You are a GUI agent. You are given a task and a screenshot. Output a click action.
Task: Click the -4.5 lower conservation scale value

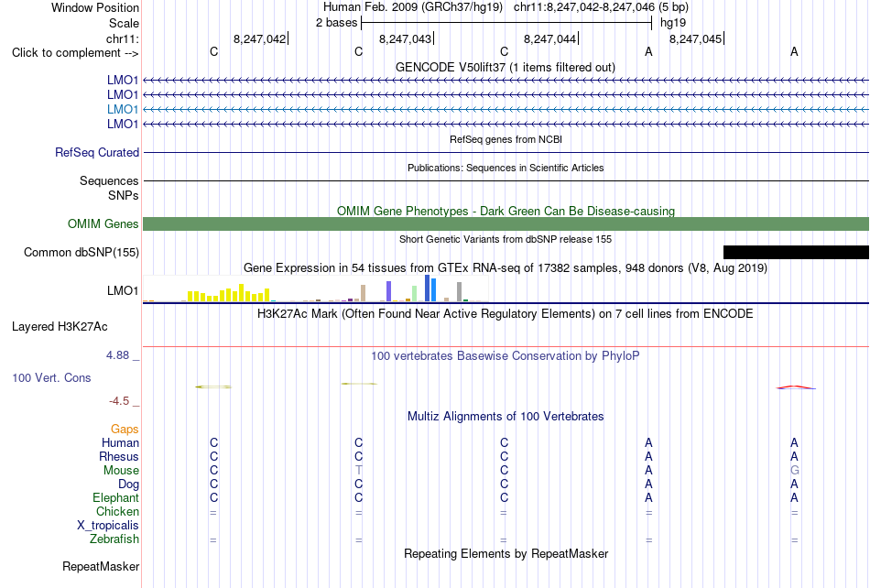coord(119,401)
